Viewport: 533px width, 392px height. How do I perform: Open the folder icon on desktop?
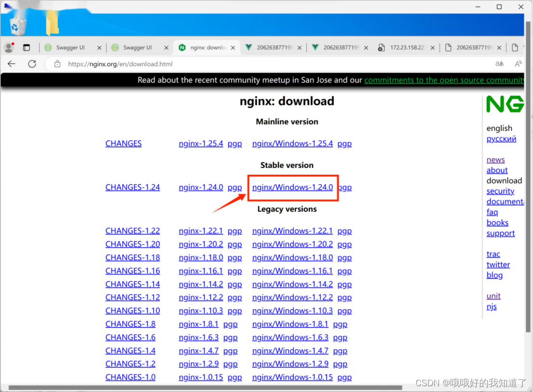point(52,23)
